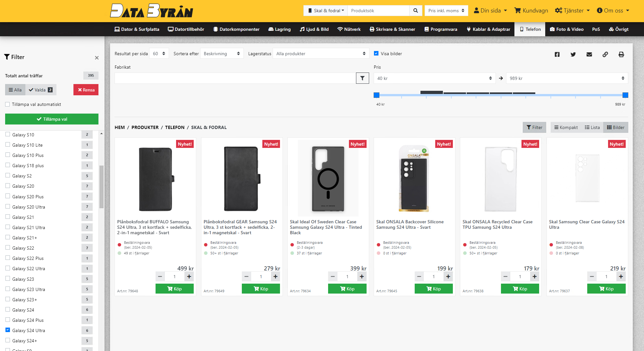
Task: Open Ljud & Bild menu
Action: (314, 29)
